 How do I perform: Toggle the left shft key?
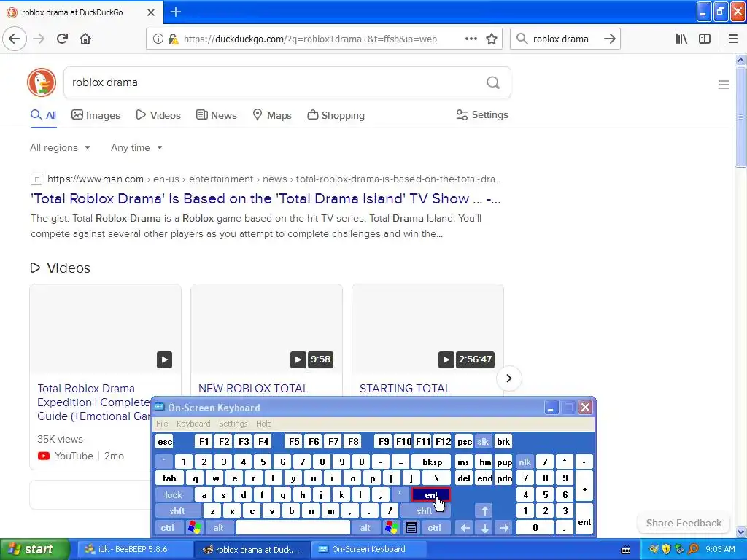click(177, 511)
